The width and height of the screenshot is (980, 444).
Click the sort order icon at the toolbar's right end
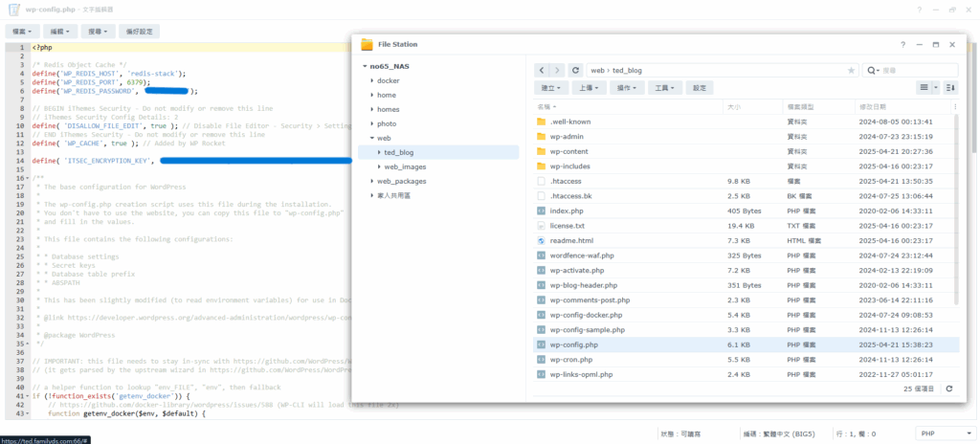click(x=950, y=87)
